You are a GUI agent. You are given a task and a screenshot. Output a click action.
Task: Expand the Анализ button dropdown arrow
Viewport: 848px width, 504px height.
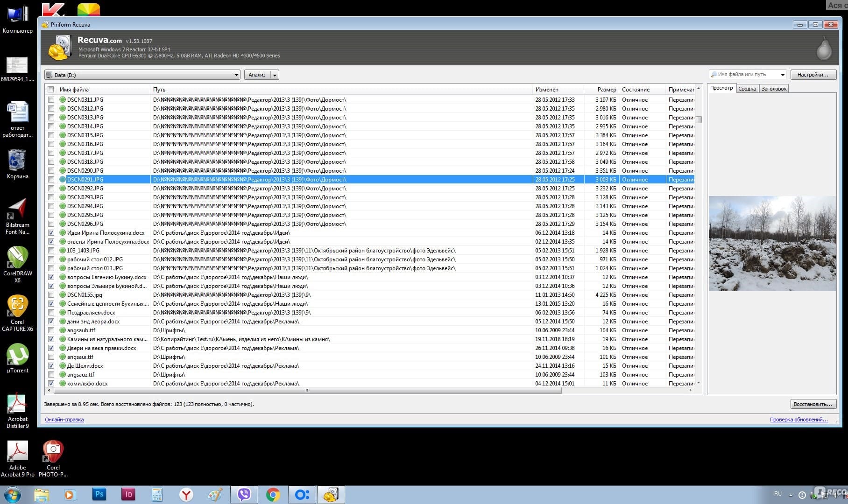pyautogui.click(x=275, y=75)
